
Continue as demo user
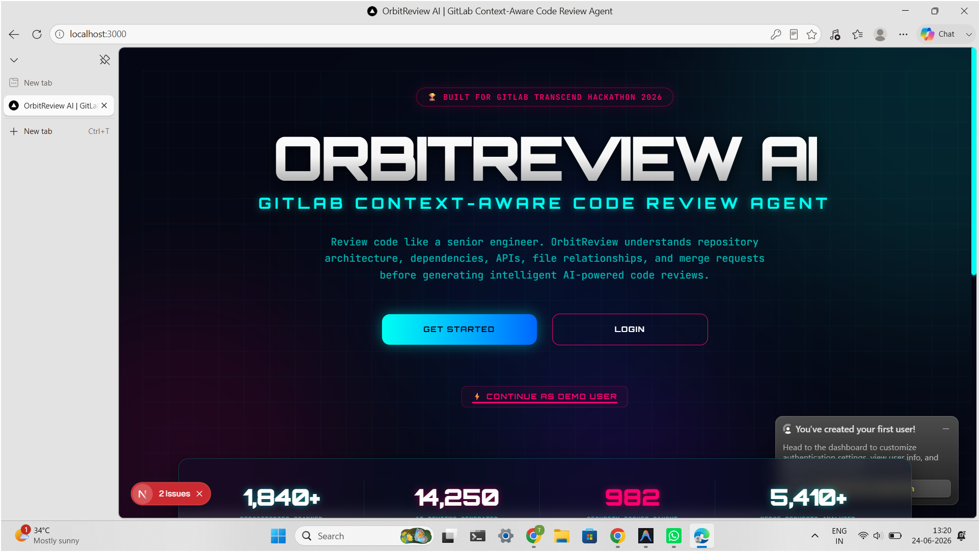(x=545, y=397)
